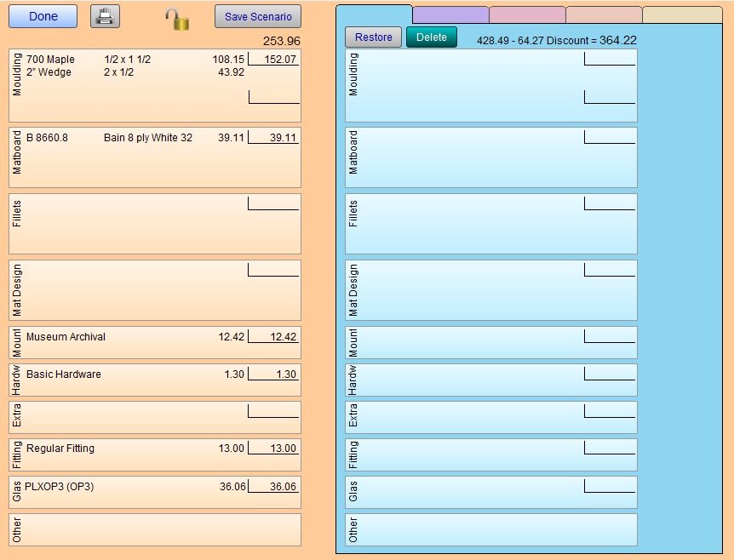The height and width of the screenshot is (560, 734).
Task: Click discount summary 428.49 - 64.27 text
Action: (557, 41)
